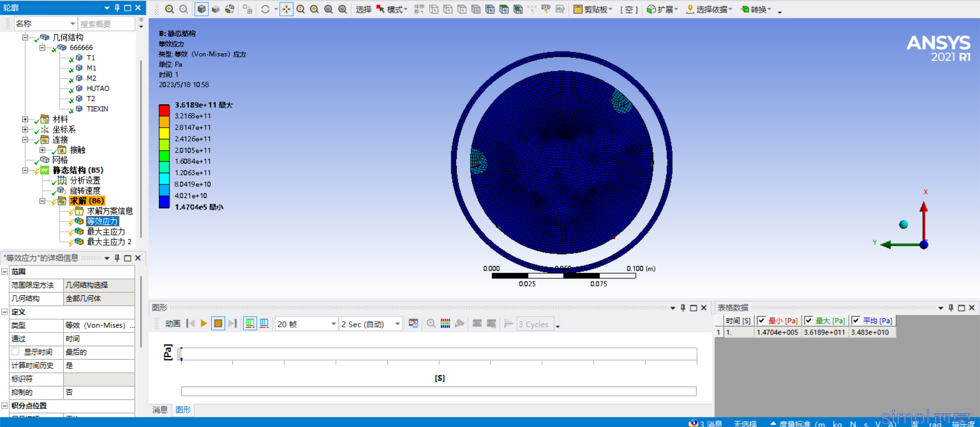Click the body selection filter icon
This screenshot has width=980, height=427.
tap(476, 9)
